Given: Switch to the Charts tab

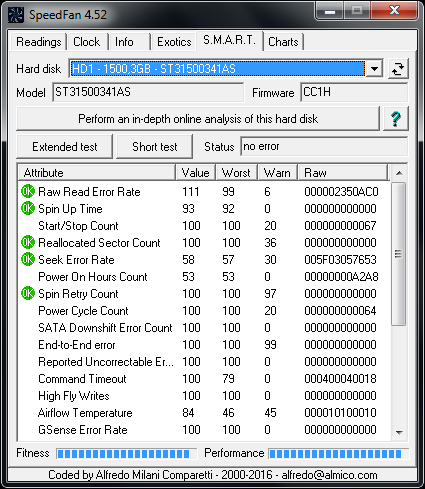Looking at the screenshot, I should point(283,42).
